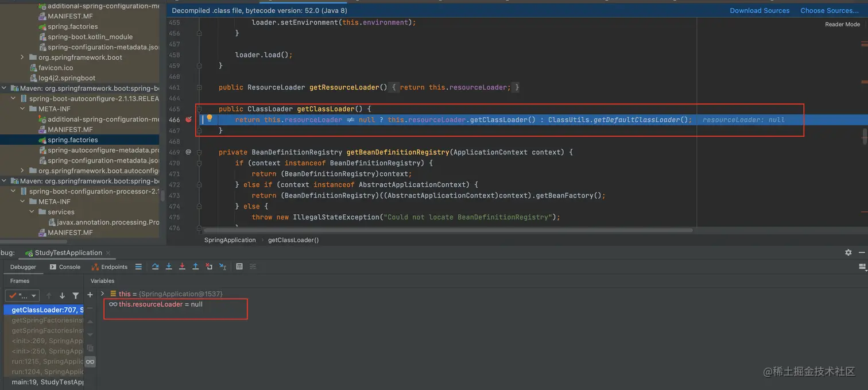
Task: Toggle the breakpoint on line 466
Action: click(188, 119)
